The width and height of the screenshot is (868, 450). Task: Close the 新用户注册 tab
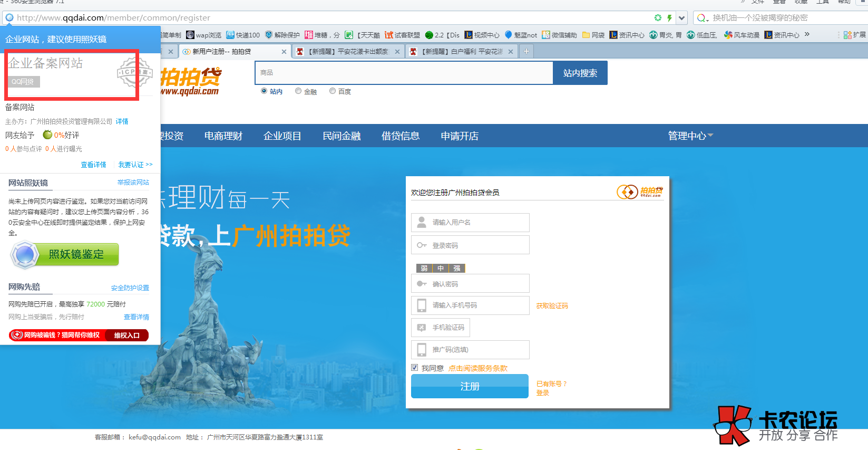coord(284,52)
